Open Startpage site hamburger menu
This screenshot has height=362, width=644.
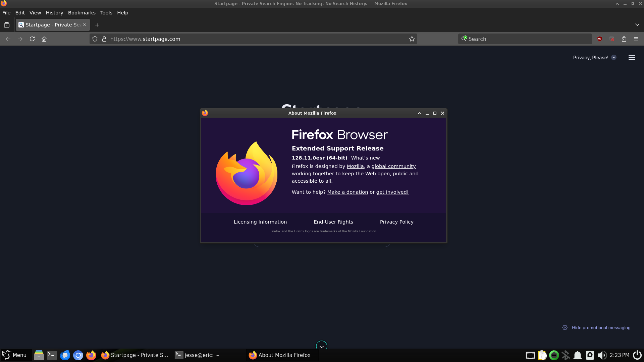[632, 57]
